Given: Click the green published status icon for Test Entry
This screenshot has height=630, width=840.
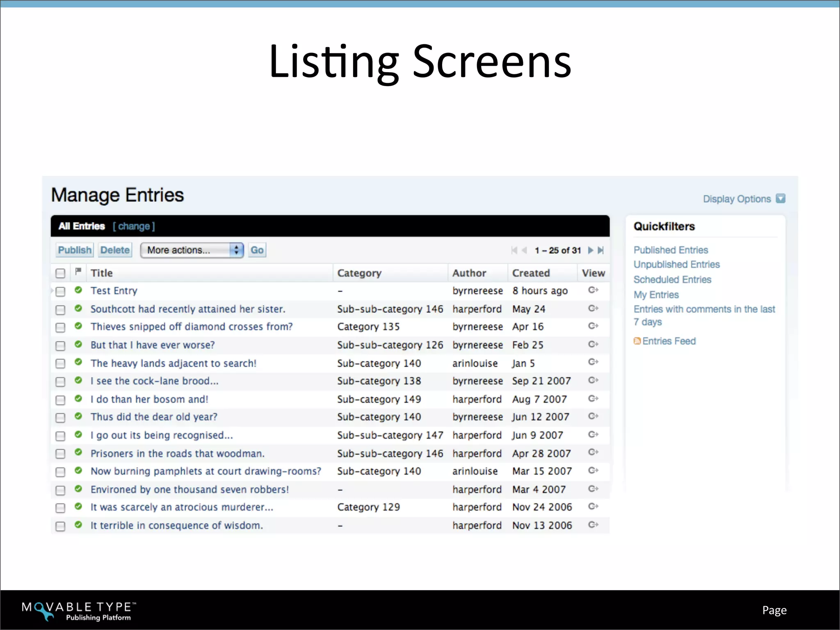Looking at the screenshot, I should (x=78, y=290).
